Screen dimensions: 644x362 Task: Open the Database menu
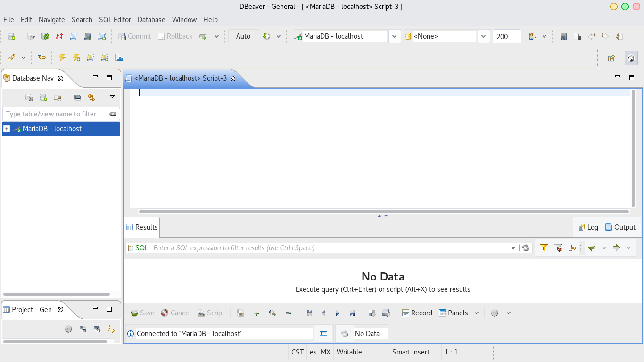151,20
